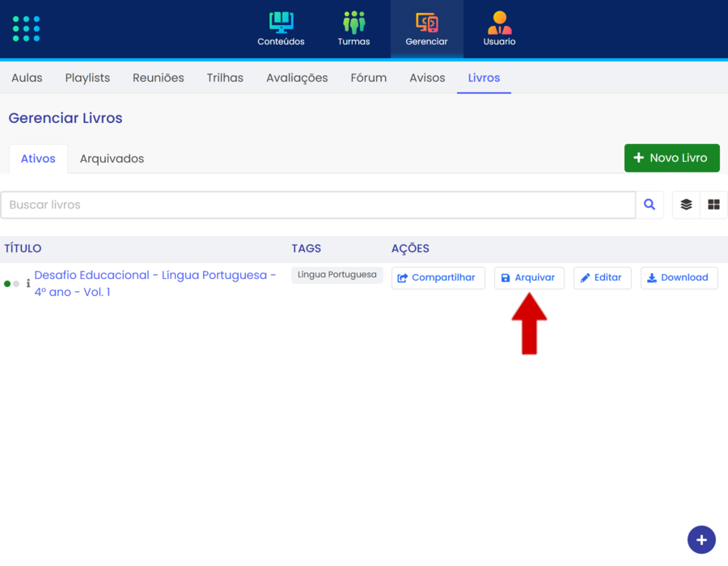
Task: Open the Conteúdos section icon
Action: (x=281, y=23)
